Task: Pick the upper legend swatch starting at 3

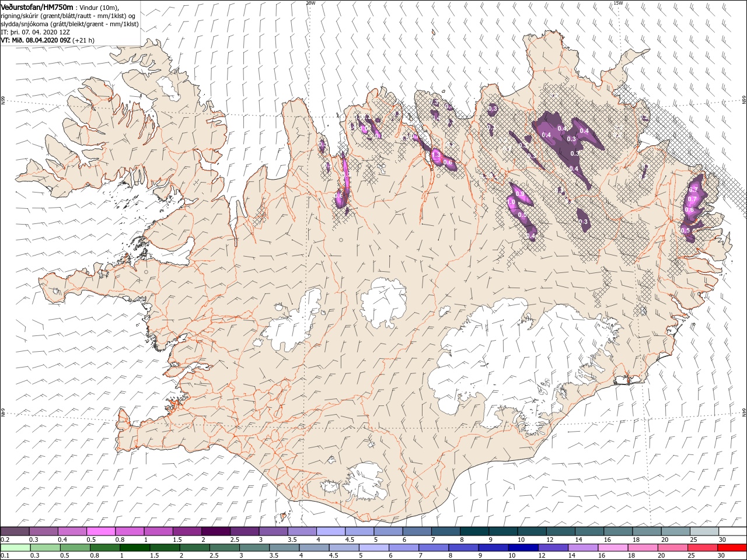Action: [x=273, y=531]
